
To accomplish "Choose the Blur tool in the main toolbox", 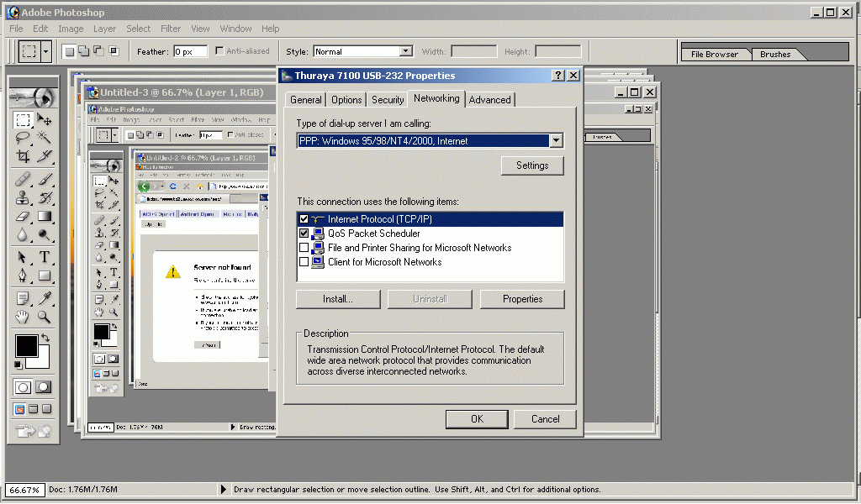I will pyautogui.click(x=23, y=234).
